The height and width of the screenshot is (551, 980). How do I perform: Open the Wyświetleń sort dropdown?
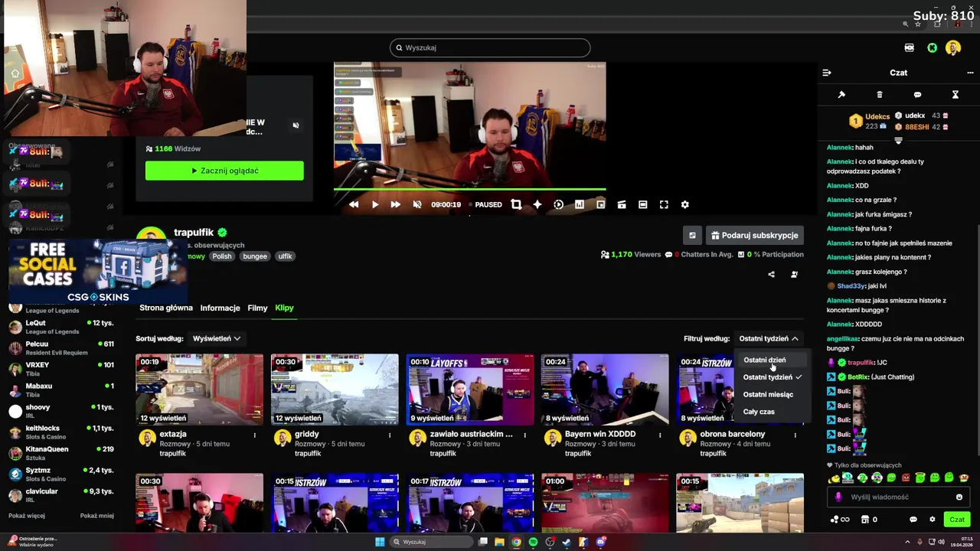tap(217, 338)
